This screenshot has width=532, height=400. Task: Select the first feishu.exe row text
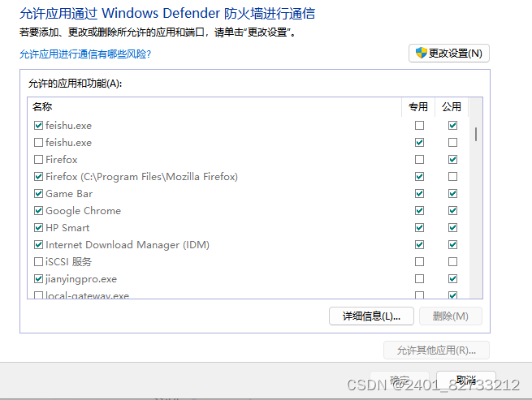coord(68,126)
